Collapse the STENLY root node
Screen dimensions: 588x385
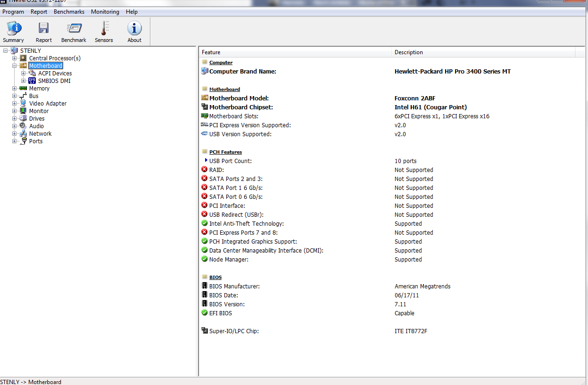tap(5, 50)
